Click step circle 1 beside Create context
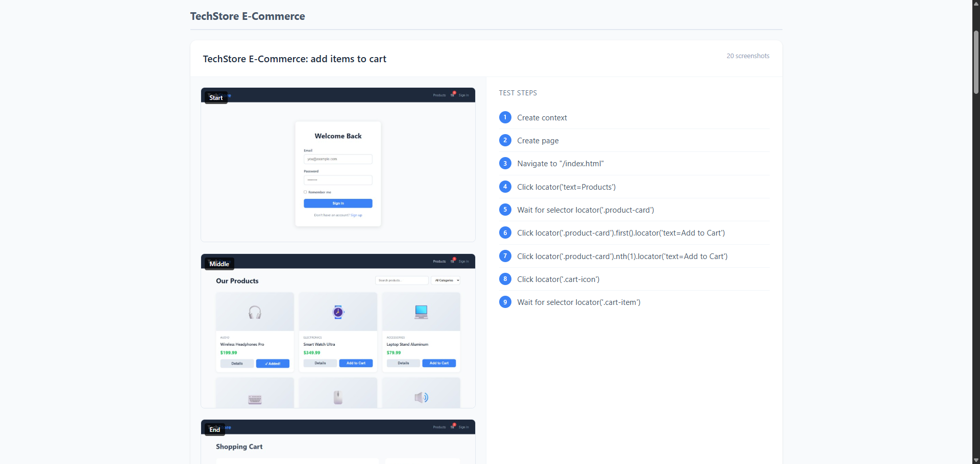The width and height of the screenshot is (980, 464). (x=505, y=117)
